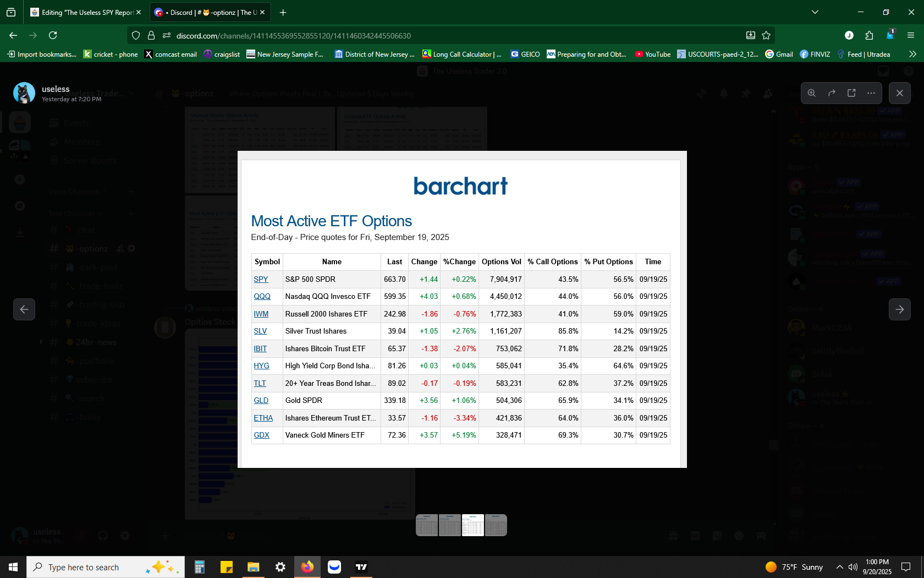Reload the current page

tap(53, 35)
